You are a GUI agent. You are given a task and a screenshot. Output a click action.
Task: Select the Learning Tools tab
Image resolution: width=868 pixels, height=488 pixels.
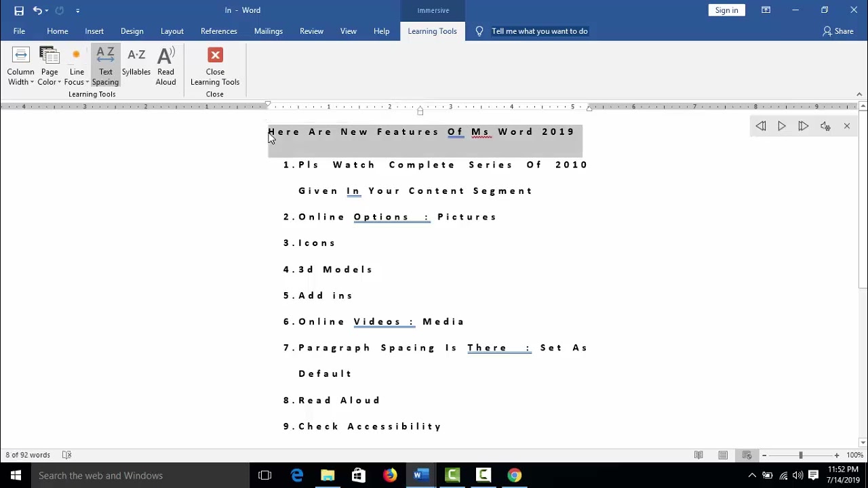click(433, 31)
